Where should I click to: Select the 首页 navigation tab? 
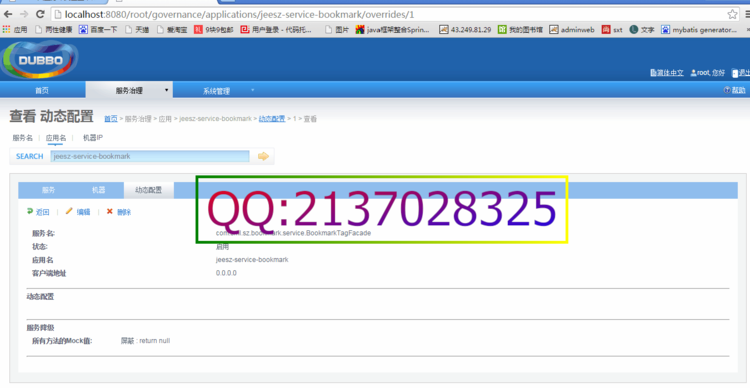(x=42, y=90)
